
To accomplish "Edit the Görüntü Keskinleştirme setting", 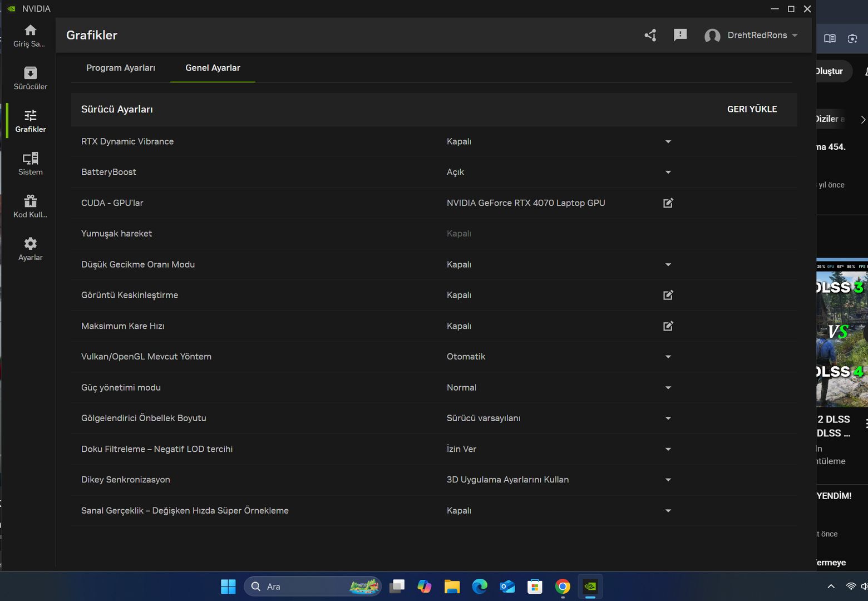I will pyautogui.click(x=668, y=295).
